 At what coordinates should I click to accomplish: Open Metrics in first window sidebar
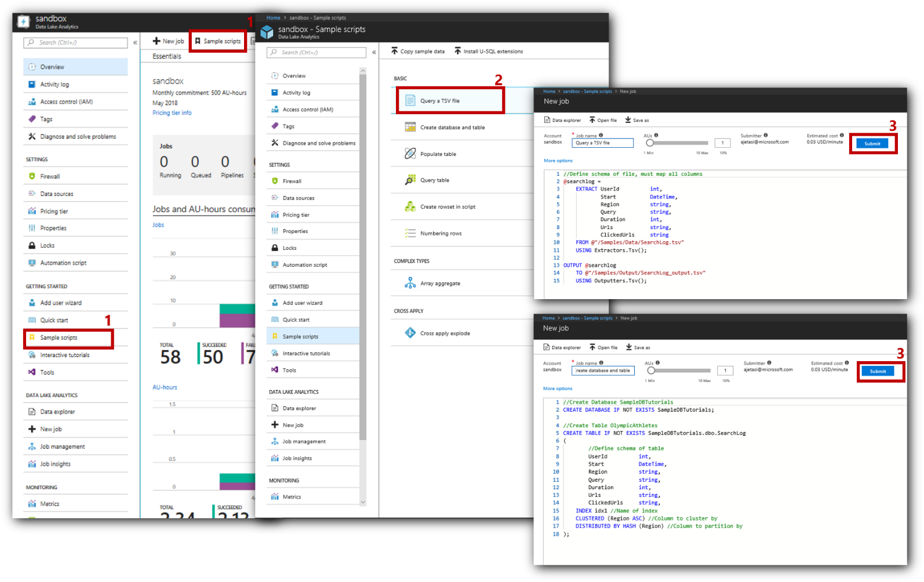(75, 504)
